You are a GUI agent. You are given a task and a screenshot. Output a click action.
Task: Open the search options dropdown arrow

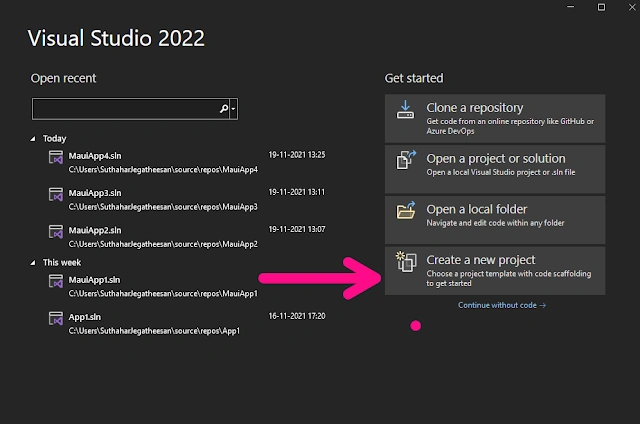point(233,109)
